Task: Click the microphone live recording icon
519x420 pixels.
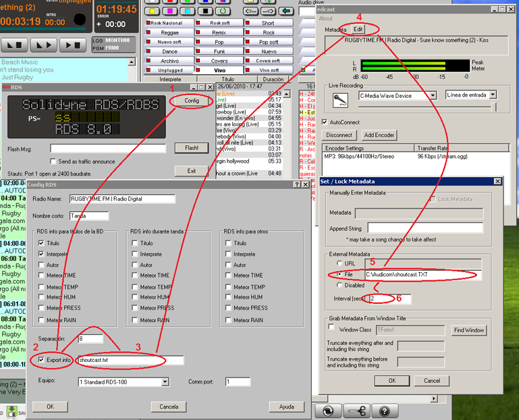Action: 340,100
